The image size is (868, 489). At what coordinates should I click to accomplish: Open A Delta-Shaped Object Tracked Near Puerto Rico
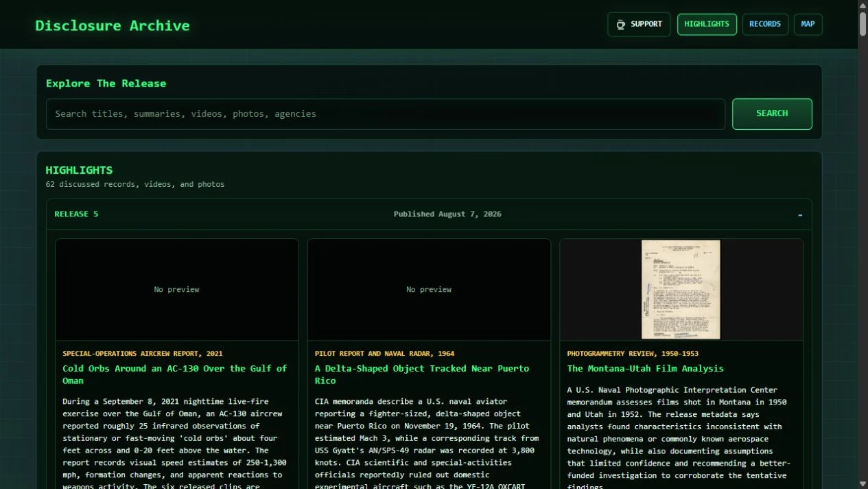click(x=422, y=374)
